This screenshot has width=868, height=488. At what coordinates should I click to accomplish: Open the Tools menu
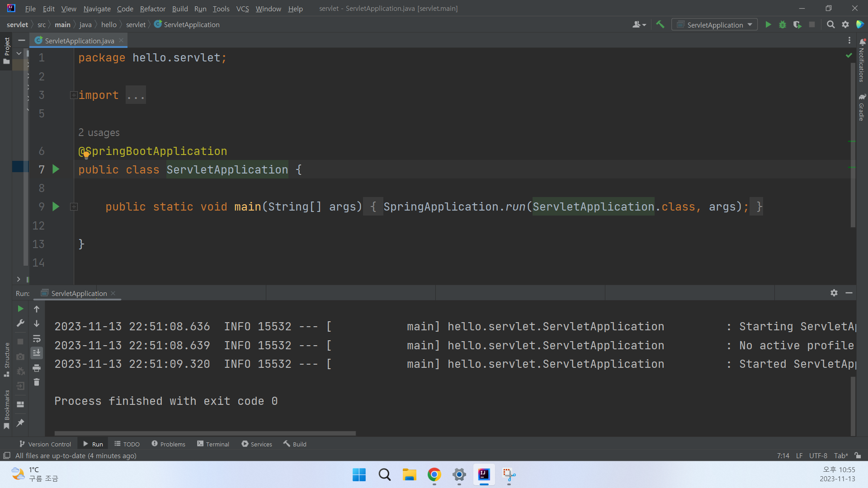[221, 9]
